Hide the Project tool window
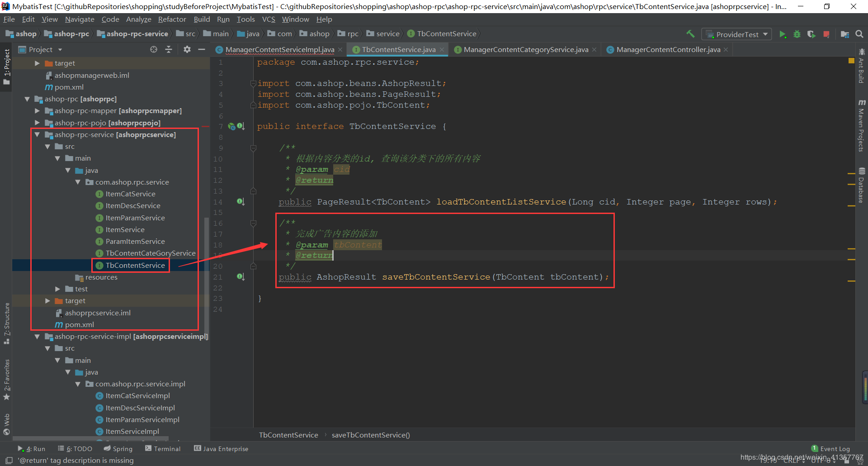This screenshot has height=466, width=868. (x=202, y=49)
